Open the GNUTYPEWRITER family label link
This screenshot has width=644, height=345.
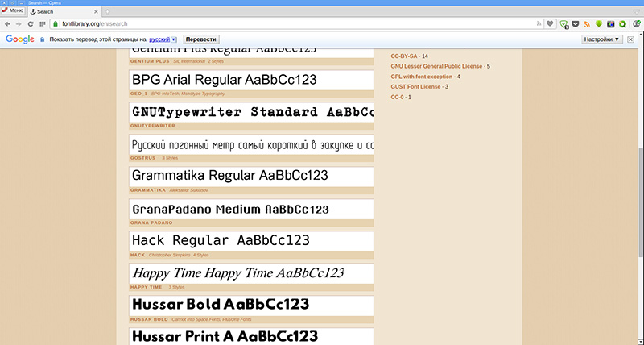click(153, 126)
